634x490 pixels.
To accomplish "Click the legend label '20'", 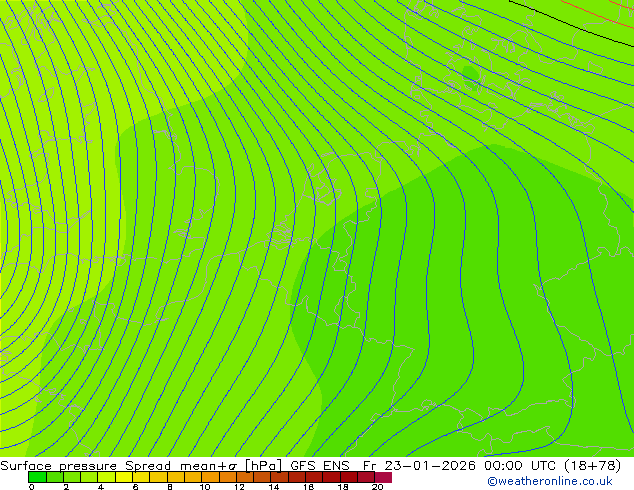I will 377,487.
